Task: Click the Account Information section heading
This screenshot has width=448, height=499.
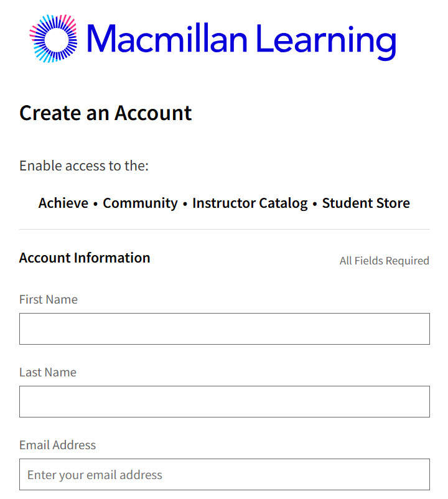Action: click(85, 258)
